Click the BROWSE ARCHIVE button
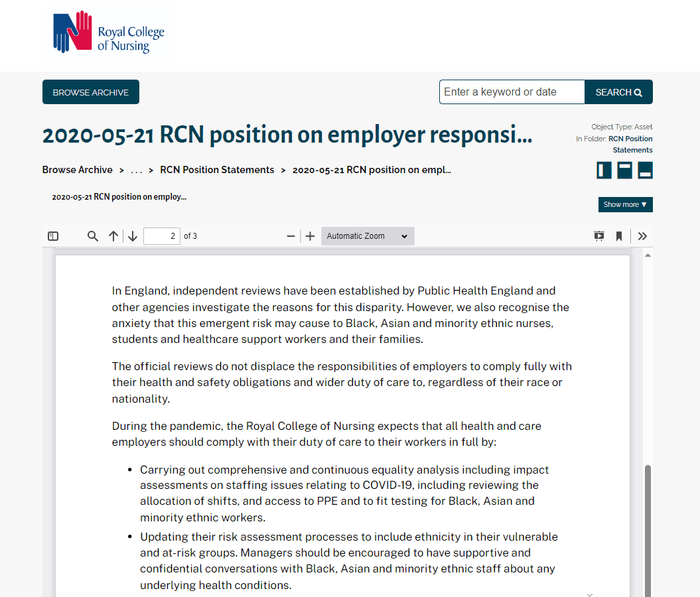 91,92
